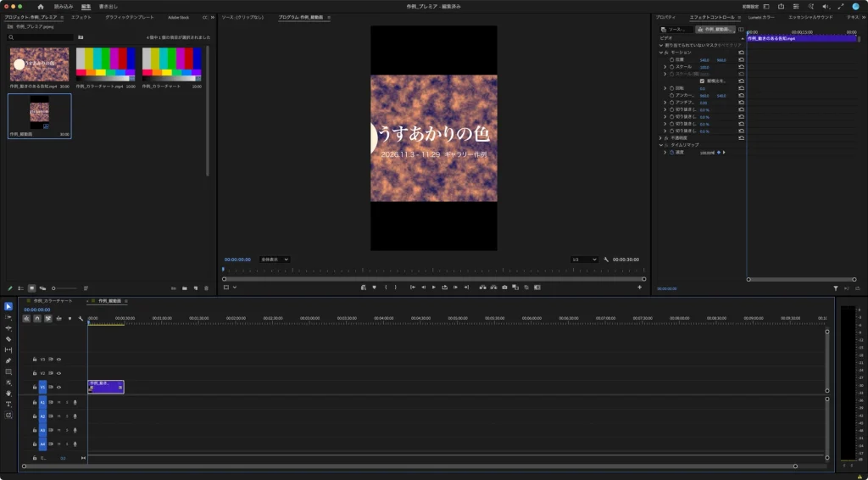The height and width of the screenshot is (480, 868).
Task: Toggle Snap in timeline toolbar
Action: coord(37,319)
